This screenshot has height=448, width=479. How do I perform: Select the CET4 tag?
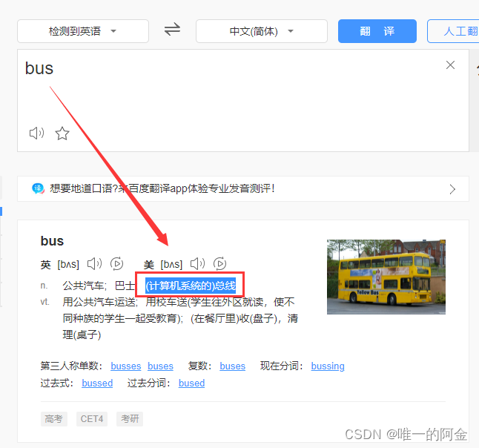click(92, 418)
